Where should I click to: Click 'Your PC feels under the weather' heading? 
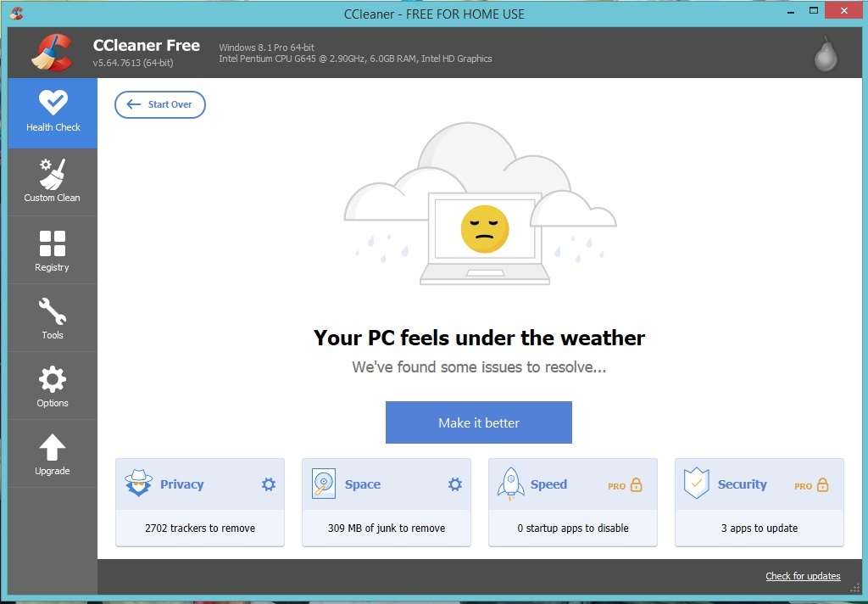(480, 338)
